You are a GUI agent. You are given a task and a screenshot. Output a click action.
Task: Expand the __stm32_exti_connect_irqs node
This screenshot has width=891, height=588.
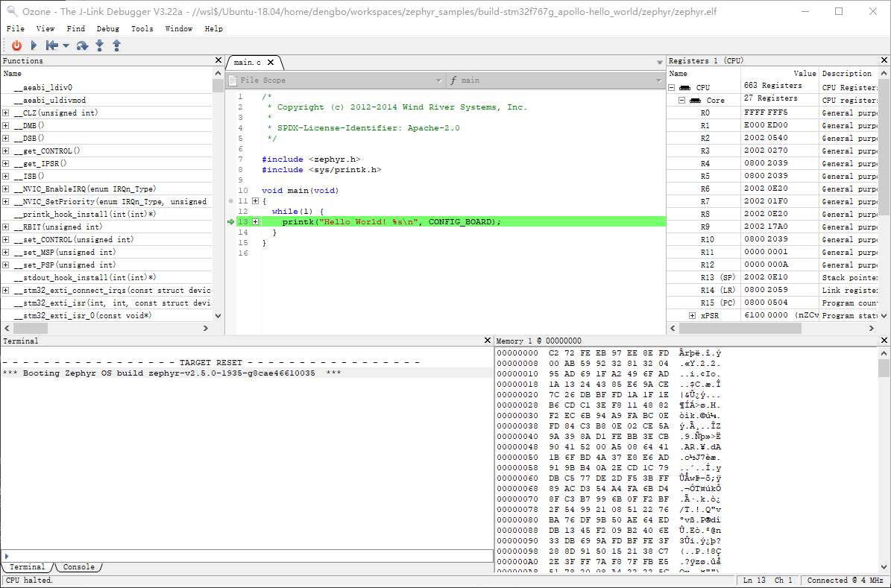click(x=6, y=291)
